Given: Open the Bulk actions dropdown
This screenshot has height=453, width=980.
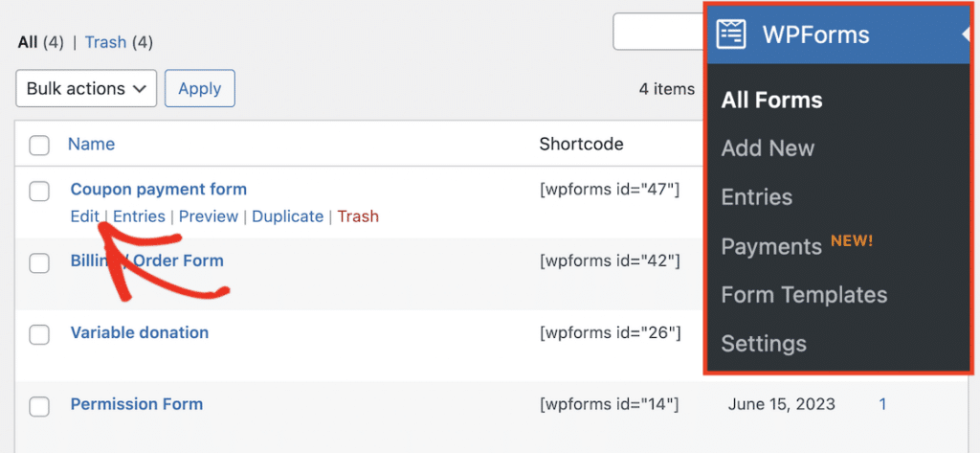Looking at the screenshot, I should point(86,89).
